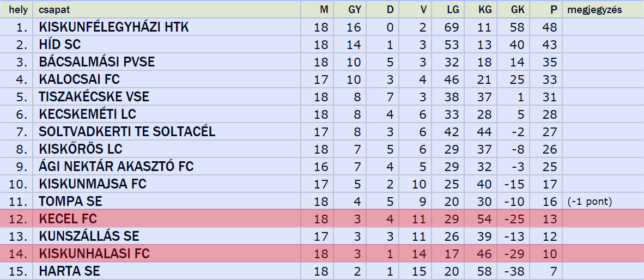Click the KECSKEMÉTI LC team name
The height and width of the screenshot is (280, 644).
point(88,114)
